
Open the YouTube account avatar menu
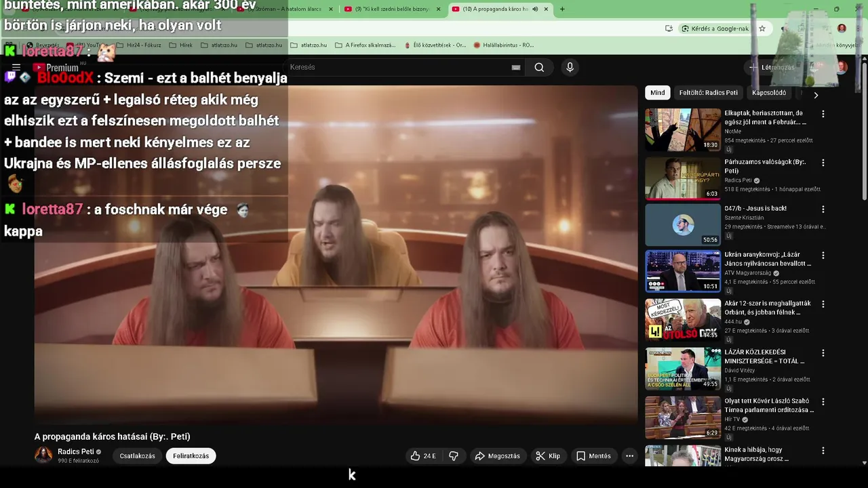coord(842,67)
